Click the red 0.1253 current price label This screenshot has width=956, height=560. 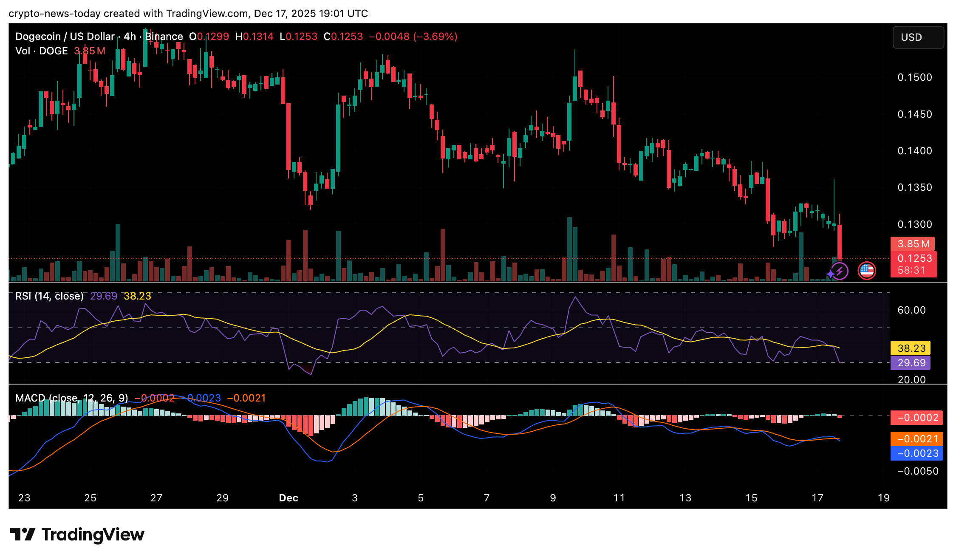point(914,258)
